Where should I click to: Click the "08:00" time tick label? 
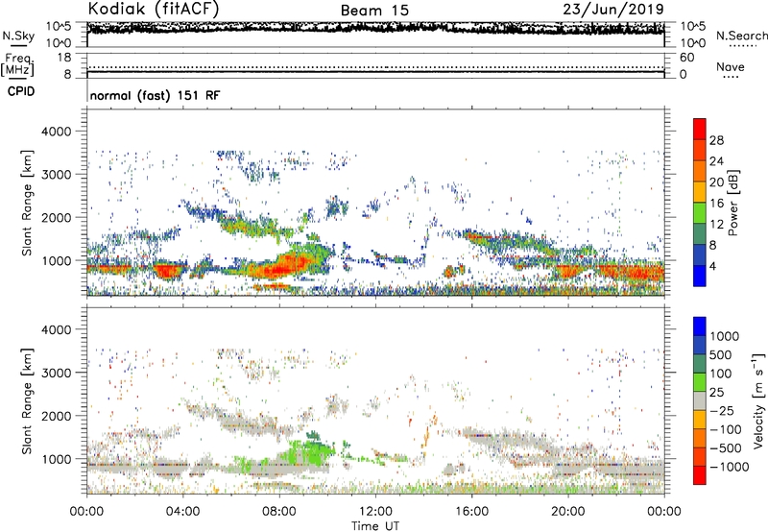(279, 512)
